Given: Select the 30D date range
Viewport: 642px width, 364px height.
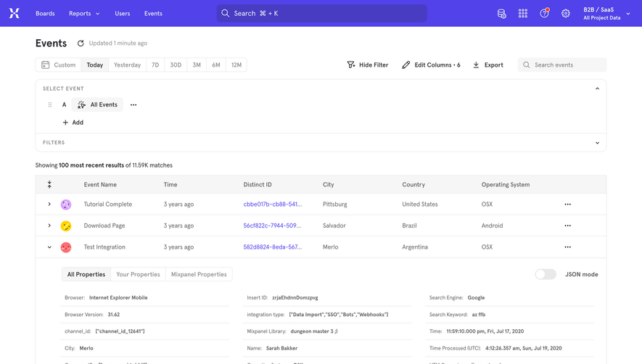Looking at the screenshot, I should [176, 65].
